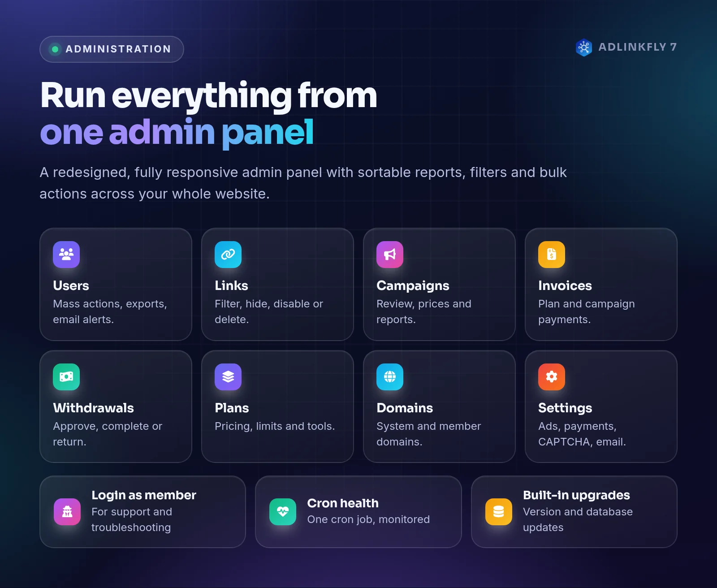This screenshot has height=588, width=717.
Task: Click the AdLinkFly hexagon logo icon
Action: point(584,48)
